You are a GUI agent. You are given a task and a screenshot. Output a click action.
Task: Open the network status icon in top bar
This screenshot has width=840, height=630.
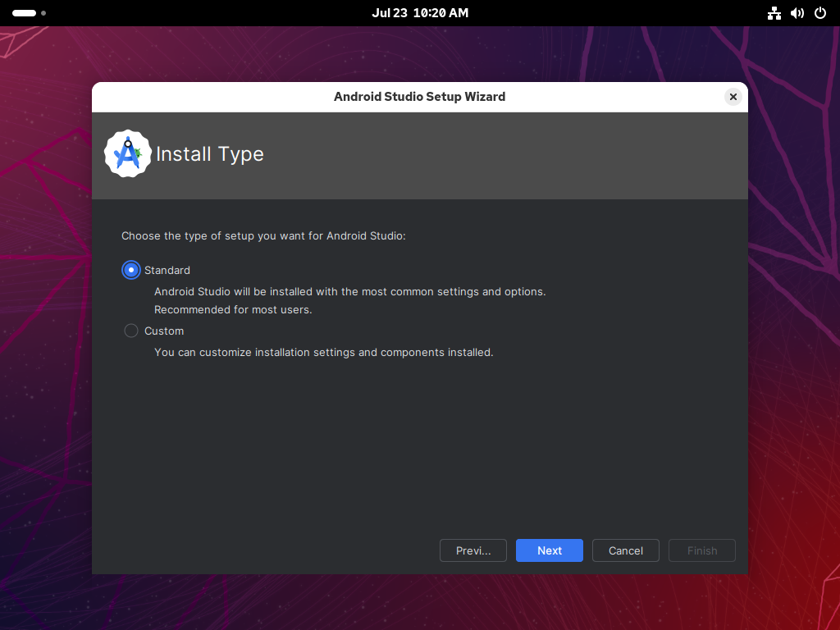(774, 13)
